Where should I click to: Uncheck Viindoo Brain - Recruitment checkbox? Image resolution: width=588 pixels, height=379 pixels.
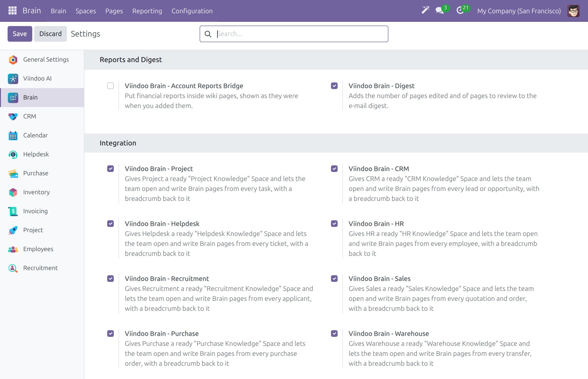(110, 278)
